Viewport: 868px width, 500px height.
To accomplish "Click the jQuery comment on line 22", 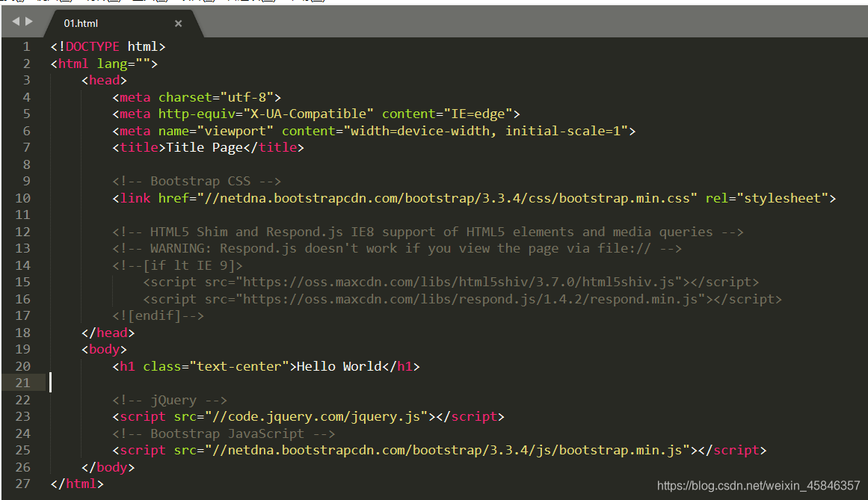I will (170, 400).
